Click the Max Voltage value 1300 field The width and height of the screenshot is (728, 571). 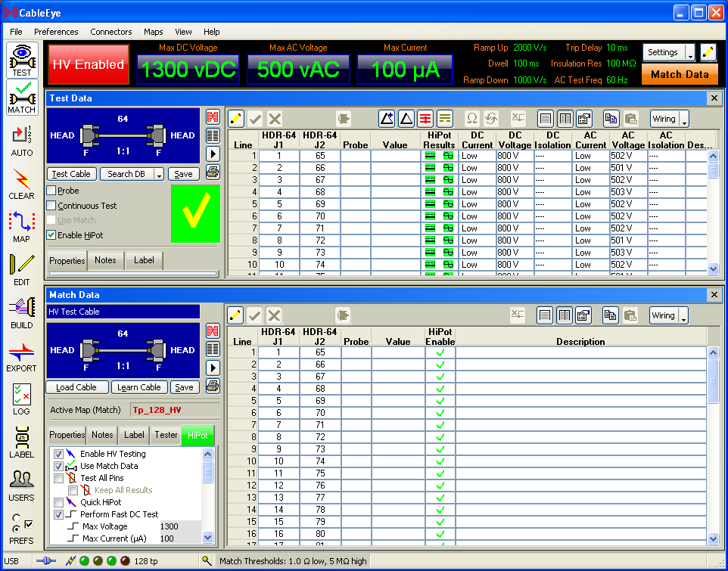pyautogui.click(x=180, y=526)
